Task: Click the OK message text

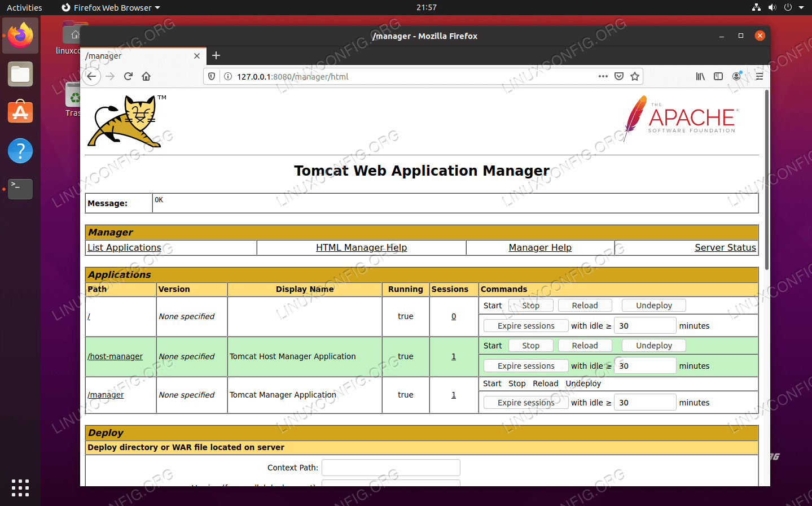Action: pos(159,200)
